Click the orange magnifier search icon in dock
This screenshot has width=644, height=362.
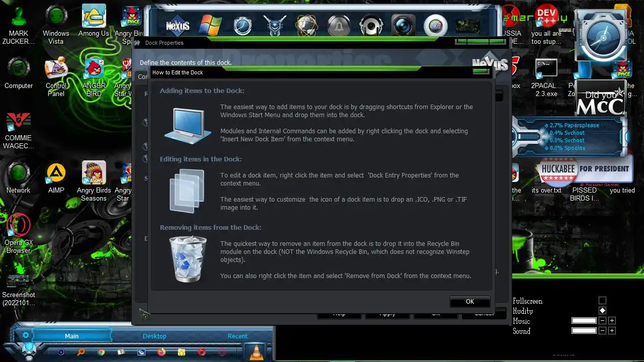(81, 352)
